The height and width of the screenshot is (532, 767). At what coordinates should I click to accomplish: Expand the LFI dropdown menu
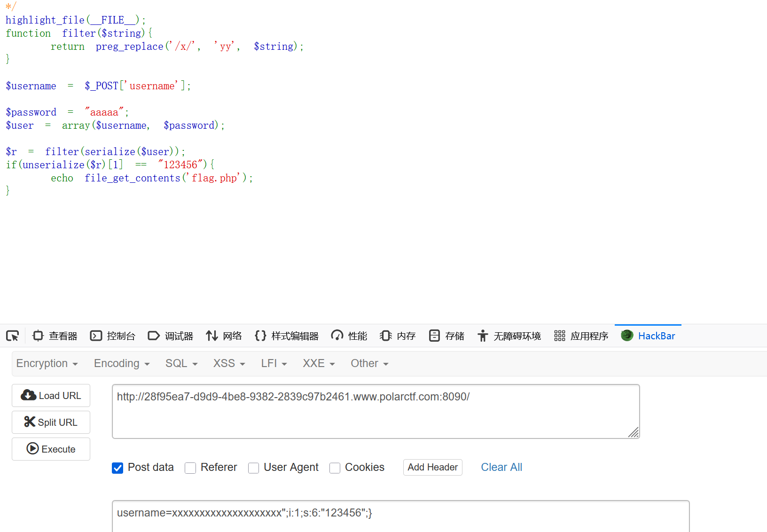point(274,363)
